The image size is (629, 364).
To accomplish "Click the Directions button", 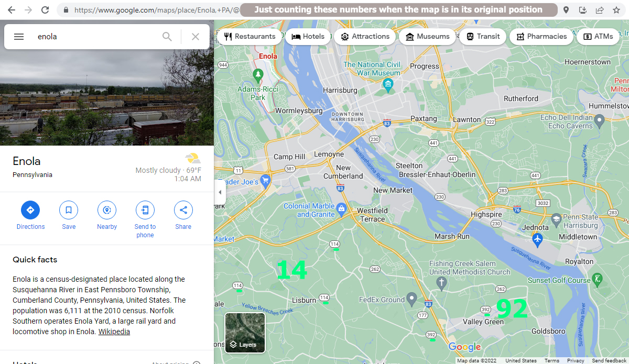I will coord(30,210).
